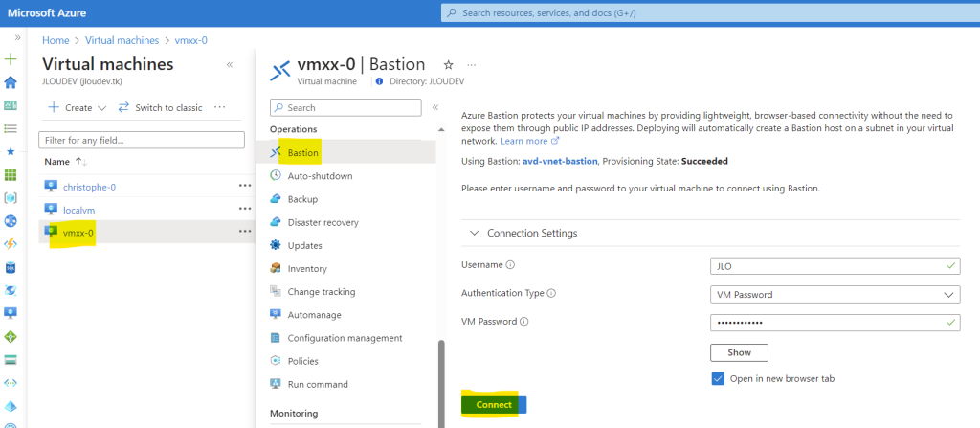Open Azure Active Directory pyramid icon
Viewport: 980px width, 428px height.
tap(11, 405)
